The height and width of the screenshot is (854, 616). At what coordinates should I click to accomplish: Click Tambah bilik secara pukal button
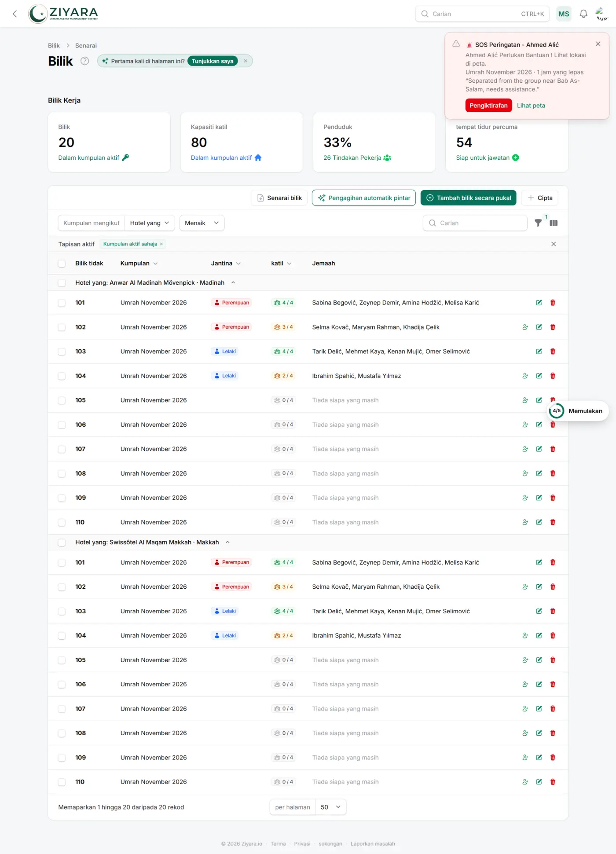click(x=468, y=198)
